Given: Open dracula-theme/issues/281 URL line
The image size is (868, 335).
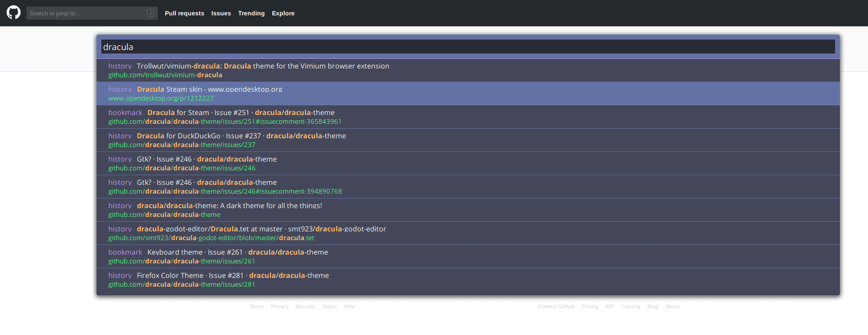Looking at the screenshot, I should coord(182,285).
